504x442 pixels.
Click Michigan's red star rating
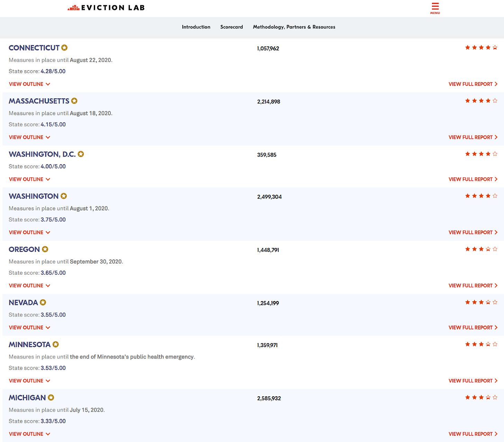coord(481,397)
